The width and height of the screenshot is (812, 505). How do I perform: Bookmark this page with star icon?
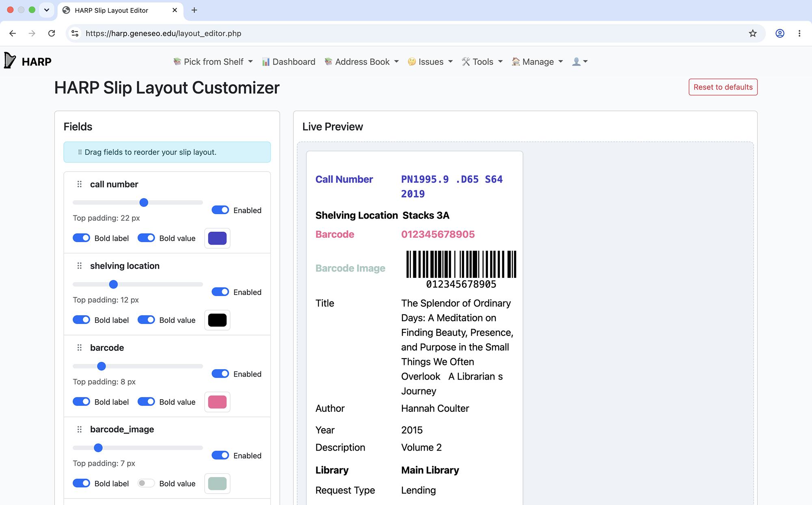click(x=753, y=33)
